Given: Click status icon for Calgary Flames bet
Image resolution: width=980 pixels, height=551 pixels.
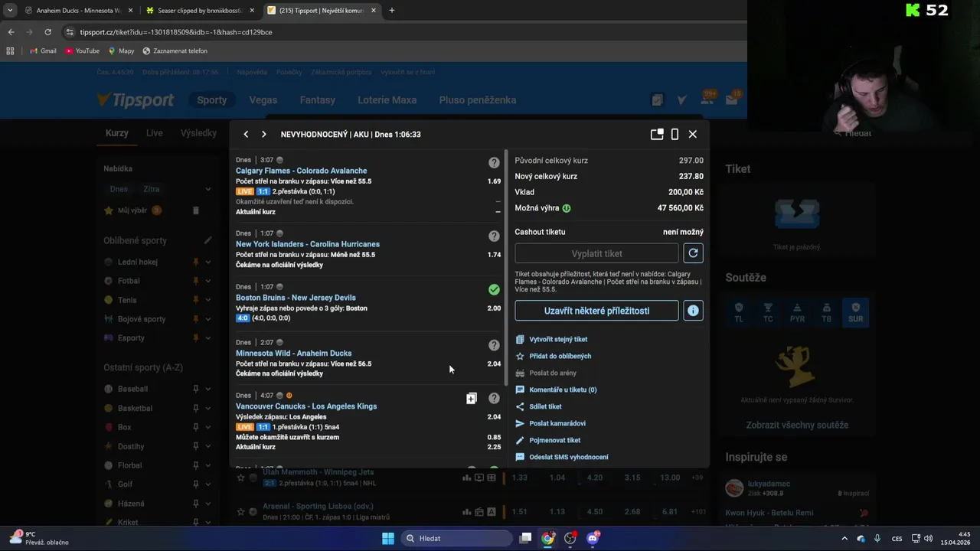Looking at the screenshot, I should pyautogui.click(x=494, y=162).
